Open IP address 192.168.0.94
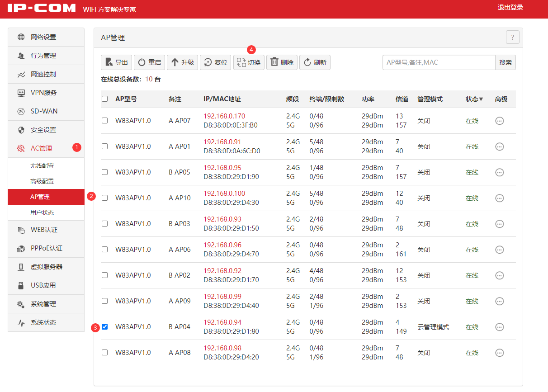The width and height of the screenshot is (548, 392). click(x=222, y=322)
